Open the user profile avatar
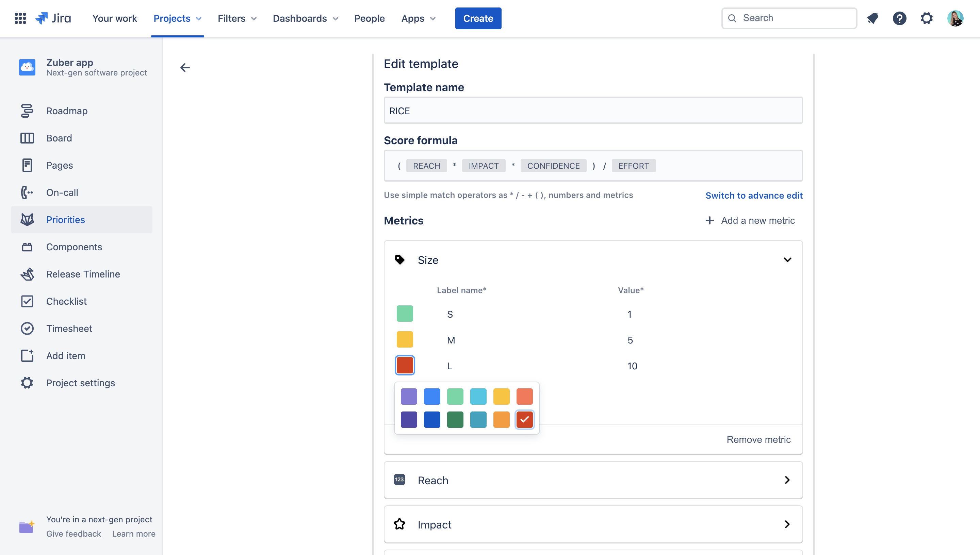Screen dimensions: 980x555 click(x=955, y=18)
